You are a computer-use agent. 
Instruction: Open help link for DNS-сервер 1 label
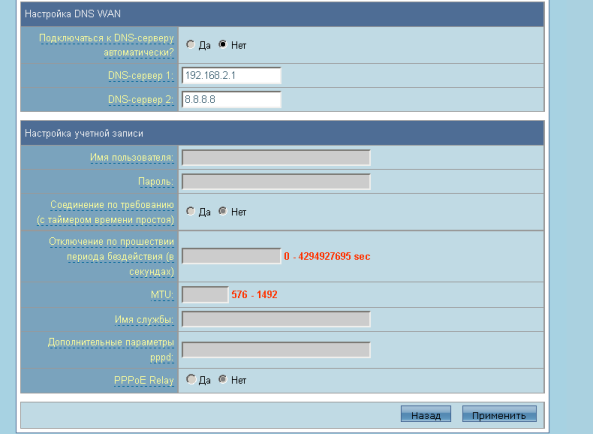(141, 76)
